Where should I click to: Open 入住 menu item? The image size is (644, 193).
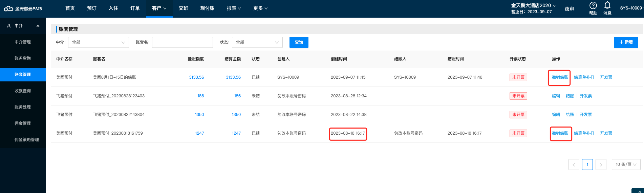pos(113,8)
